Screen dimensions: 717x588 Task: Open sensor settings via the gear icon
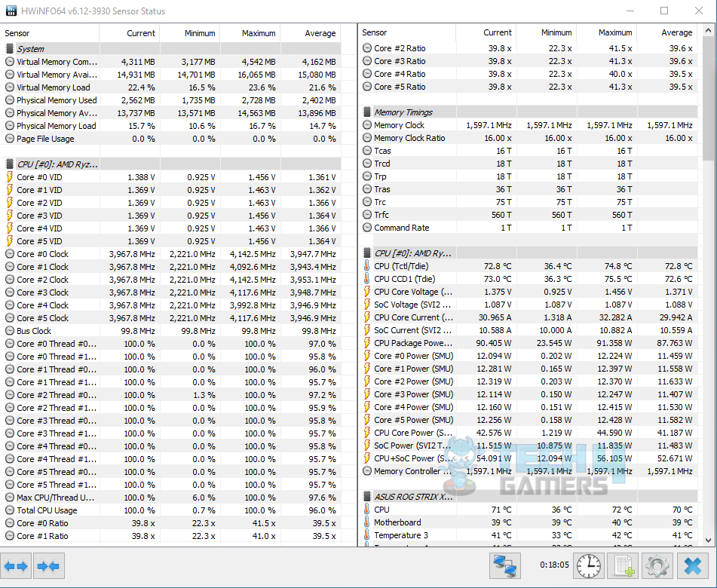pyautogui.click(x=657, y=566)
